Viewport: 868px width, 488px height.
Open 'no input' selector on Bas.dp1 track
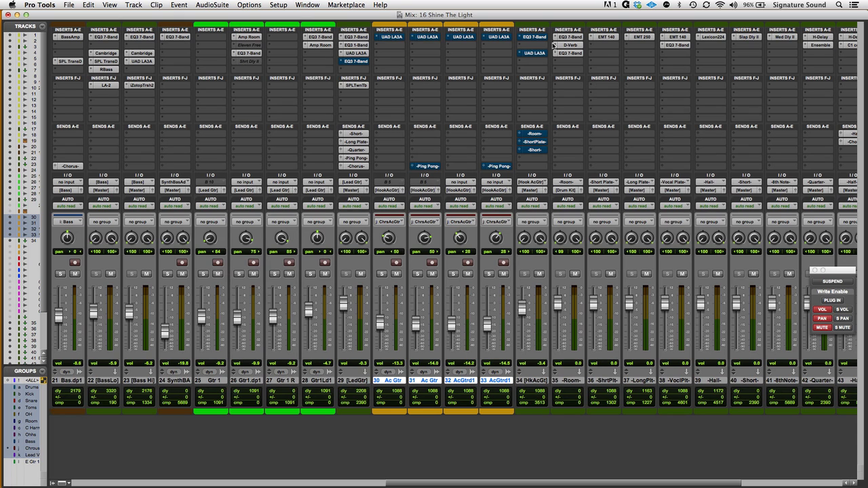click(x=68, y=182)
